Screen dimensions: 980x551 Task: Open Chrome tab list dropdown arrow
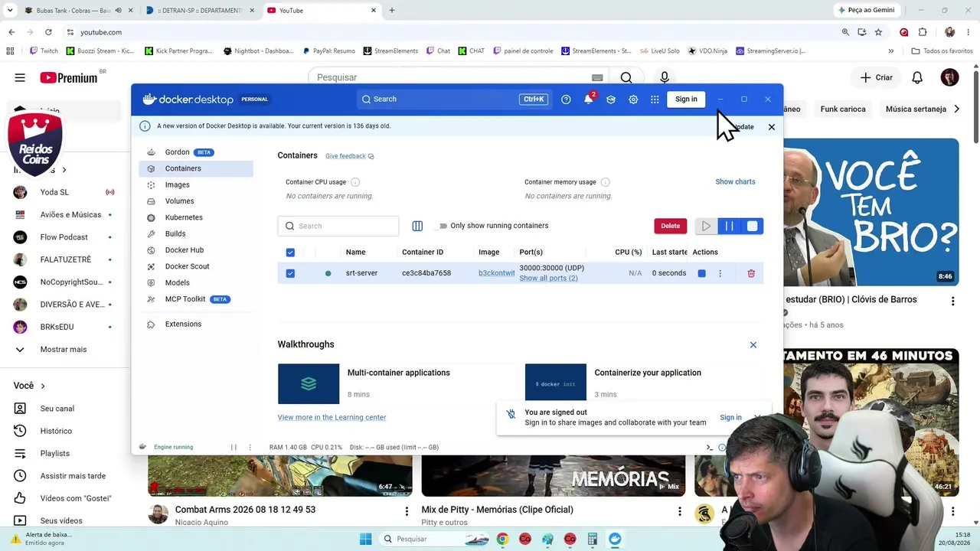(x=10, y=11)
